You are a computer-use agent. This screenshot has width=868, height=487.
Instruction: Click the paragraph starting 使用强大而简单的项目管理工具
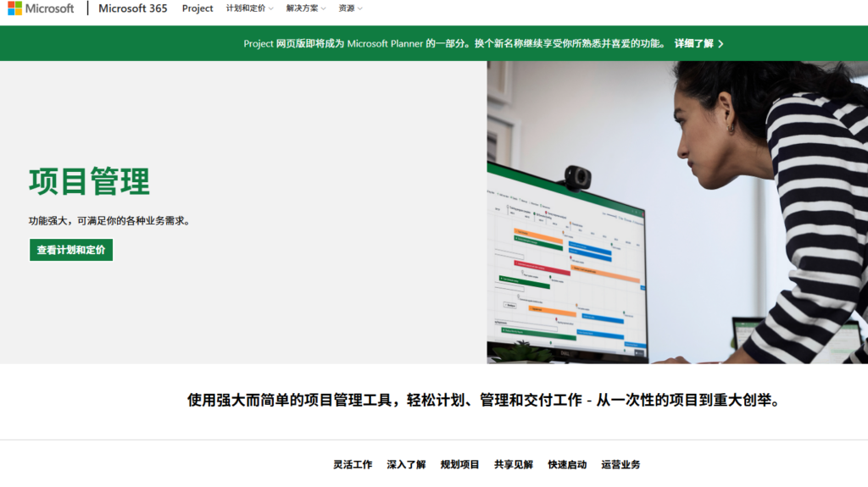(483, 400)
